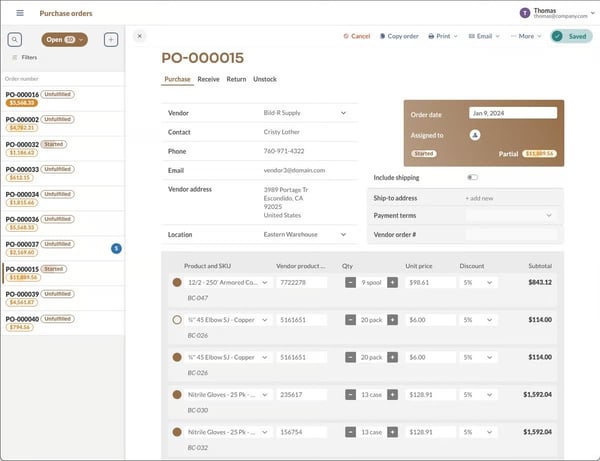600x461 pixels.
Task: Edit vendor product field 235617
Action: point(302,394)
